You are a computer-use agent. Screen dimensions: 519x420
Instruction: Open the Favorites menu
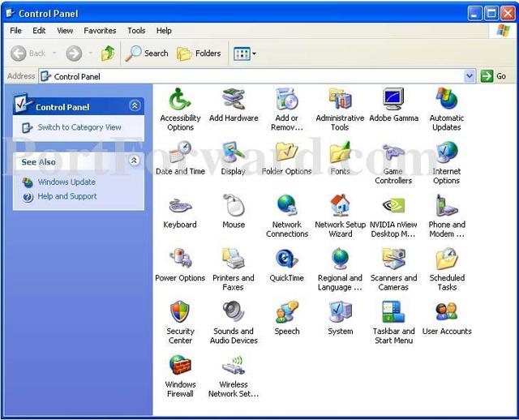pyautogui.click(x=100, y=31)
